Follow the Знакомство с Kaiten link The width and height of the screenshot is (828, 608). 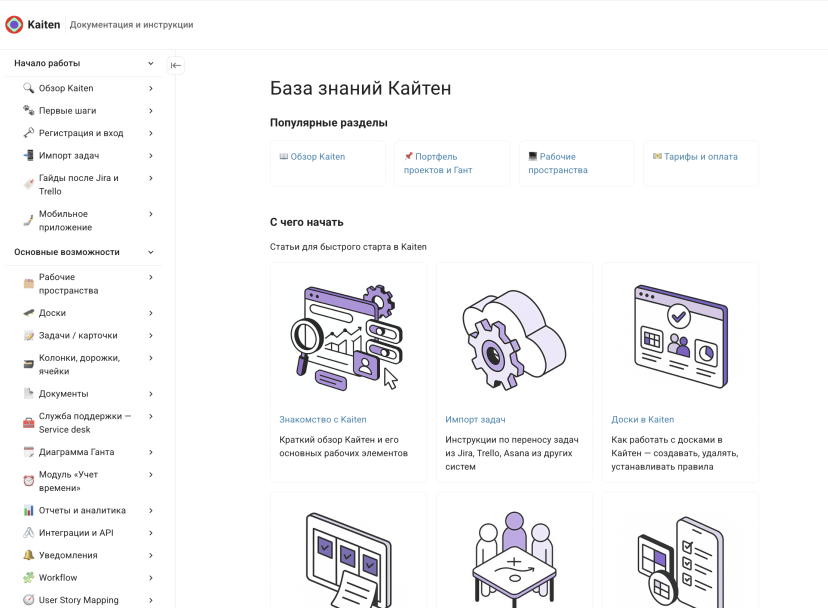point(323,419)
